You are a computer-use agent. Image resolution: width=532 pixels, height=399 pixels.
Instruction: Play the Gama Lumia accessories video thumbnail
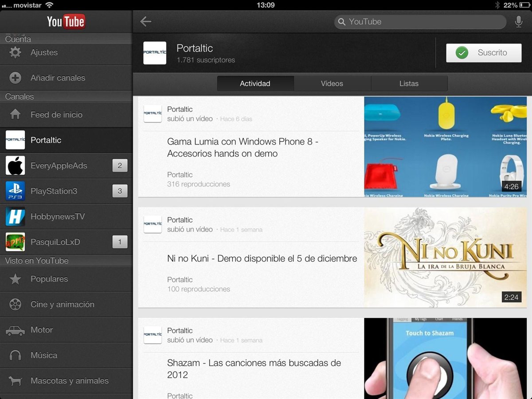click(x=445, y=147)
